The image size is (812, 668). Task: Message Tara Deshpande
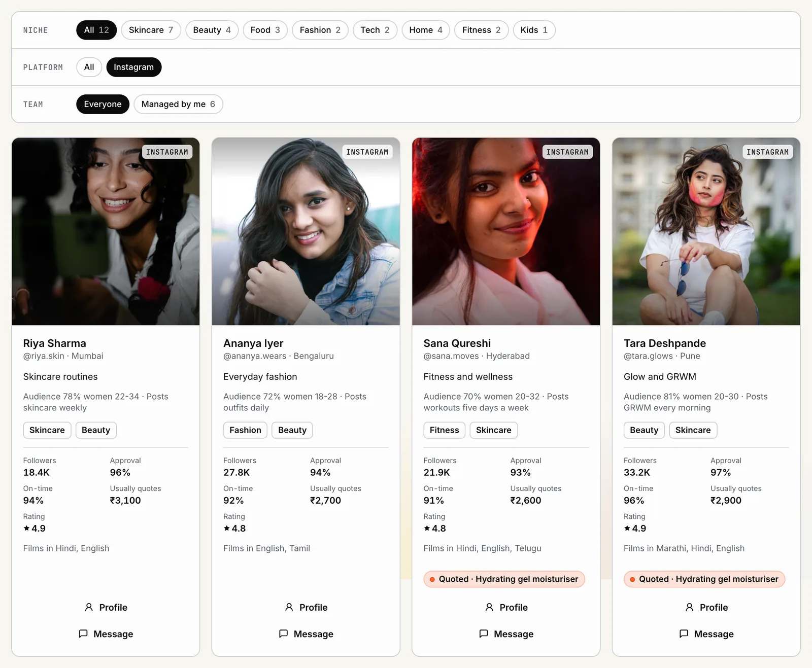click(706, 634)
